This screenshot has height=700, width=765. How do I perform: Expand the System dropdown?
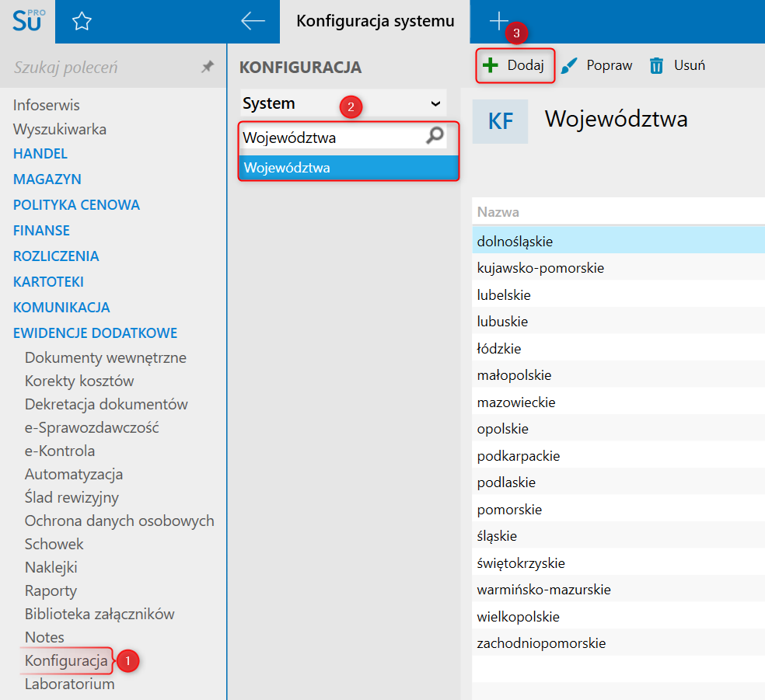(344, 103)
